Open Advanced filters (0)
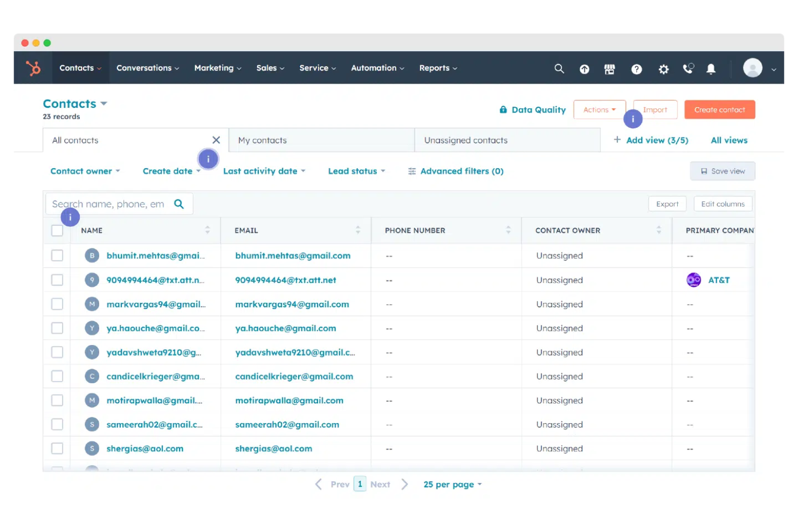Viewport: 798px width, 532px height. (456, 171)
